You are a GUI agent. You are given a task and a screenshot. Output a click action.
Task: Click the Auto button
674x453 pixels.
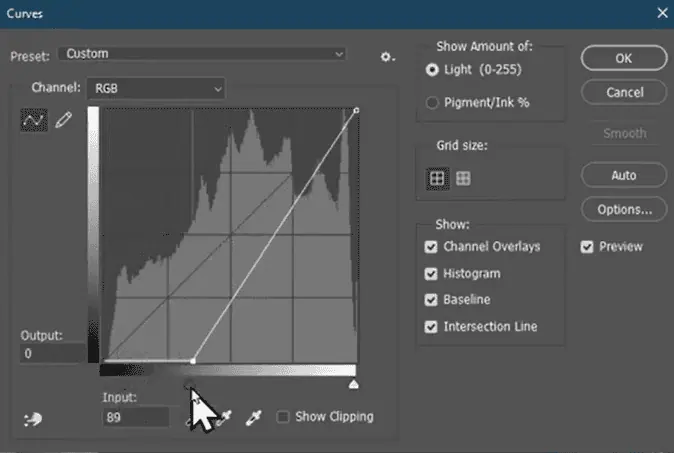(x=624, y=175)
